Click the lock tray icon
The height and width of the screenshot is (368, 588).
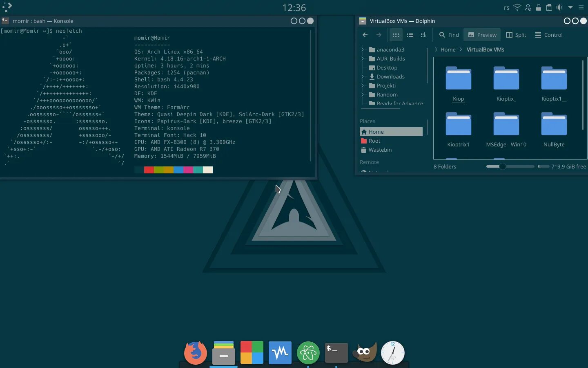tap(539, 7)
